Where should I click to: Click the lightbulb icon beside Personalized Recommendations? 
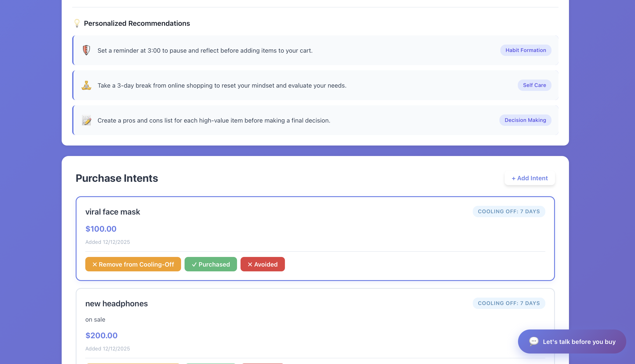pos(77,23)
